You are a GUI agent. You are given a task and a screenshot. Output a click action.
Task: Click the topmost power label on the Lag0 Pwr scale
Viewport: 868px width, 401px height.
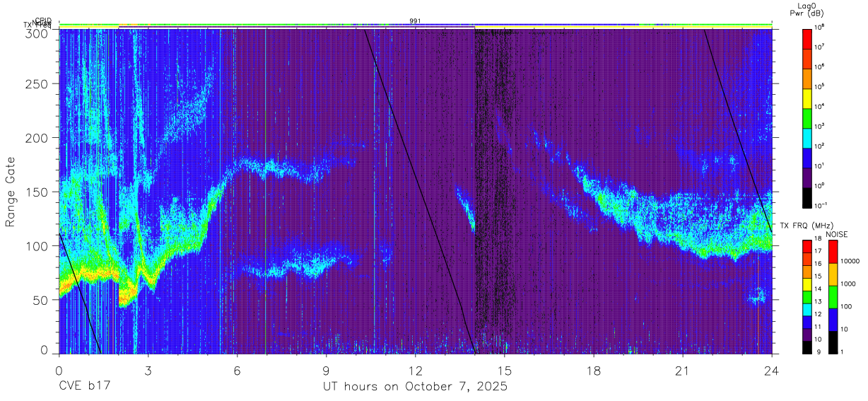click(x=820, y=27)
